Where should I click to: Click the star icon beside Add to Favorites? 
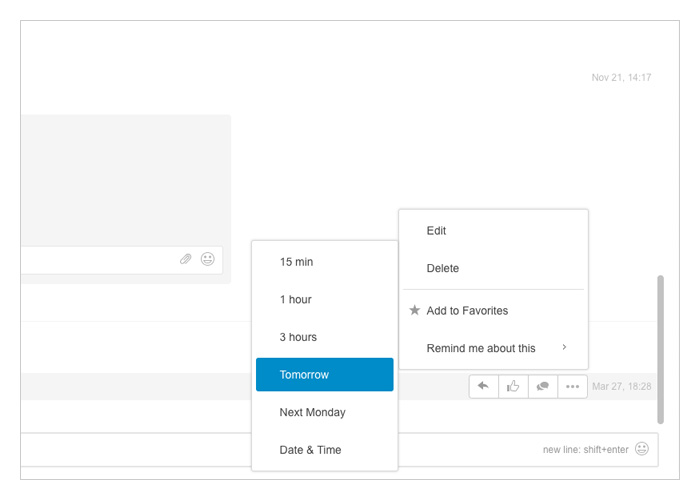pos(415,310)
